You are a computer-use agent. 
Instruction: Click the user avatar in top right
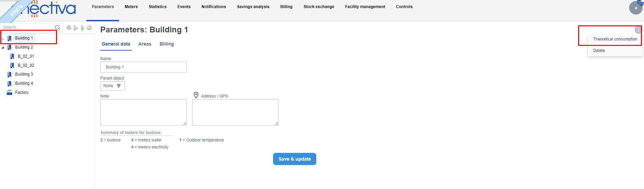coord(636,8)
